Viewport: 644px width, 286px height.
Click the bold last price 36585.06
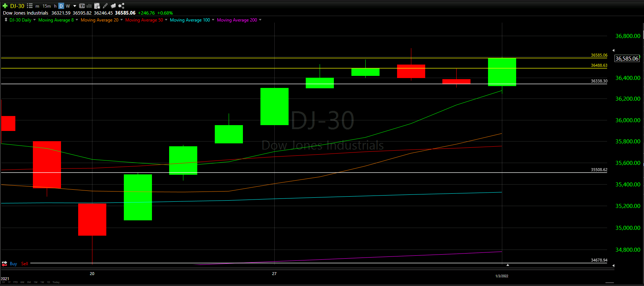coord(125,13)
